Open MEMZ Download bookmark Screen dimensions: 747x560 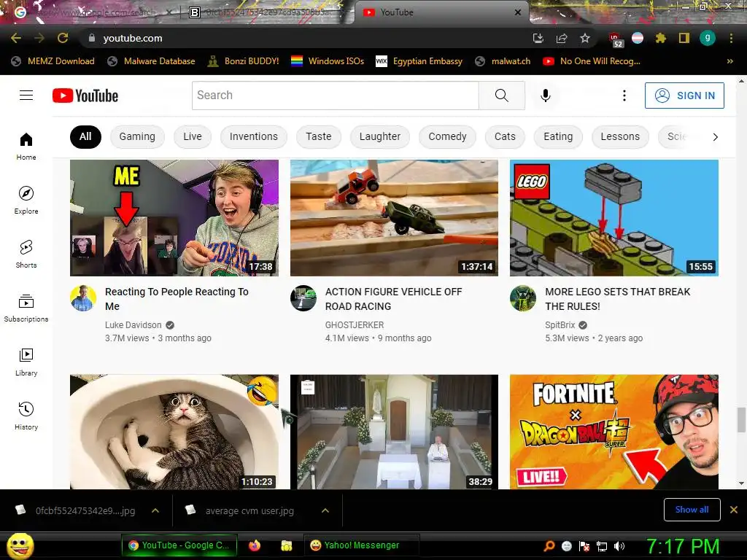click(53, 61)
